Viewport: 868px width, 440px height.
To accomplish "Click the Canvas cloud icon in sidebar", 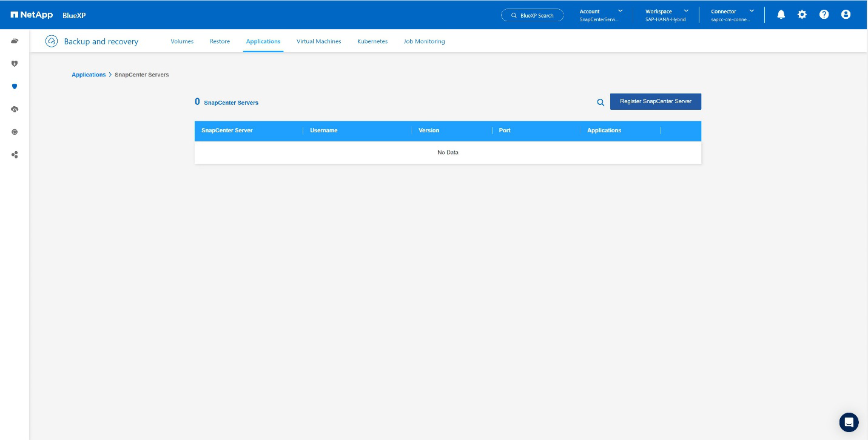I will (15, 41).
